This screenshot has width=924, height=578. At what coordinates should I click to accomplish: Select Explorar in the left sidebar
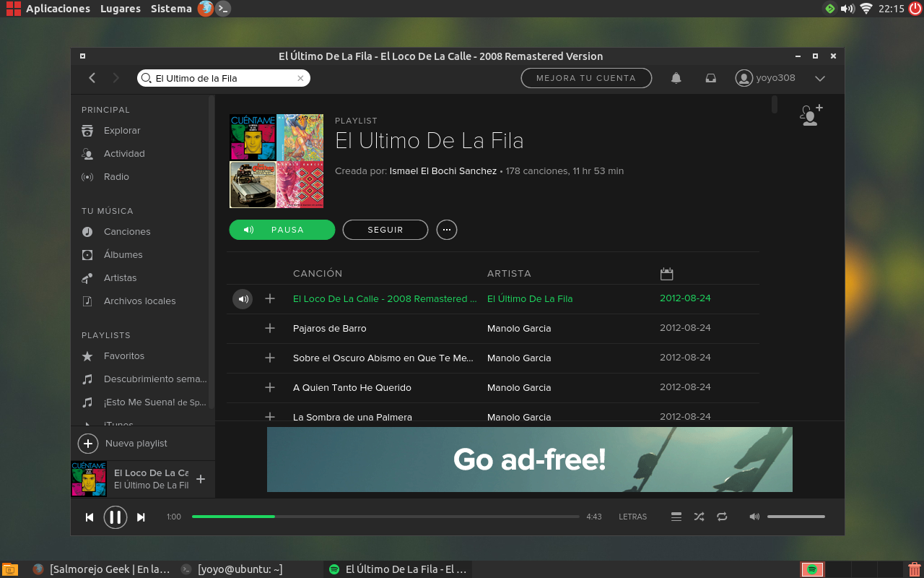click(121, 130)
